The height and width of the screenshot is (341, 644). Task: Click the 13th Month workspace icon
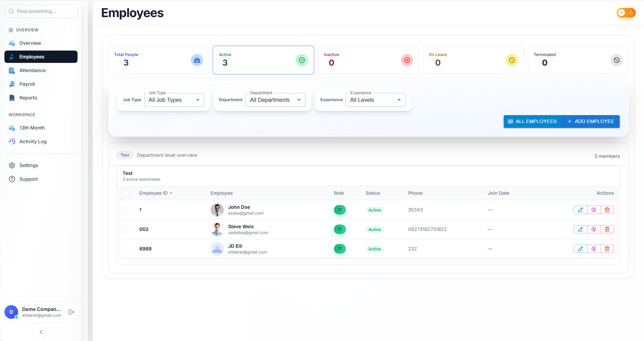pos(12,128)
